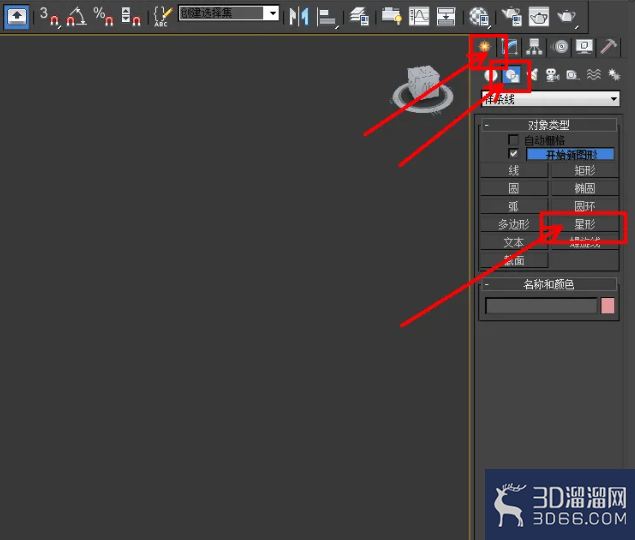Open the Render Setup dialog
The image size is (635, 540).
pyautogui.click(x=511, y=17)
